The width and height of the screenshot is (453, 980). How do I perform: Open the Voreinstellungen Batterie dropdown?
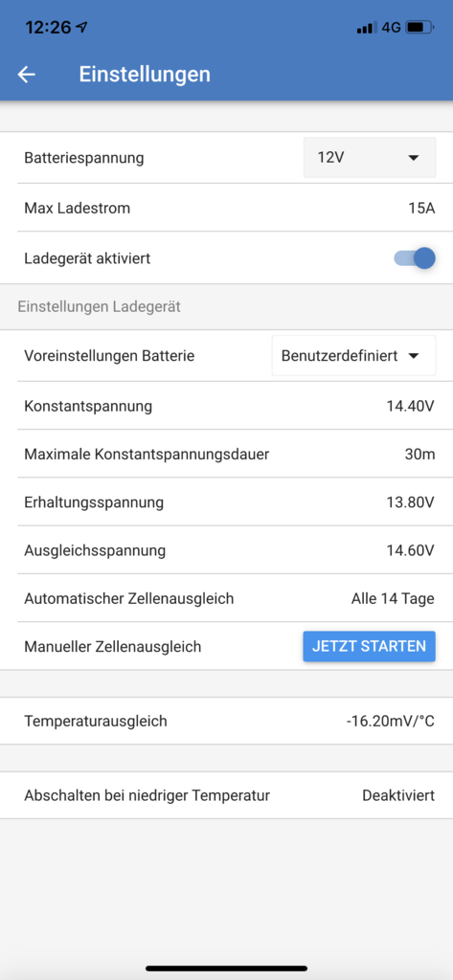(x=353, y=356)
